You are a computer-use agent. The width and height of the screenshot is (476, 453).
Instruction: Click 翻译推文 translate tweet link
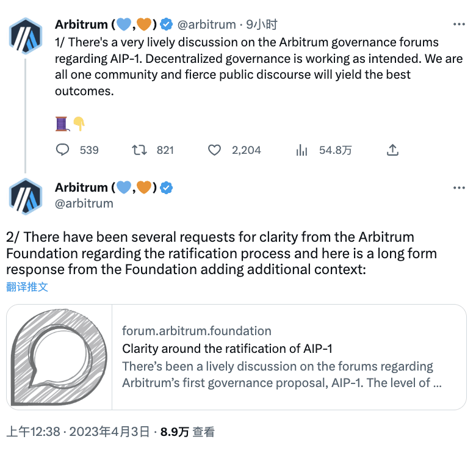point(27,286)
